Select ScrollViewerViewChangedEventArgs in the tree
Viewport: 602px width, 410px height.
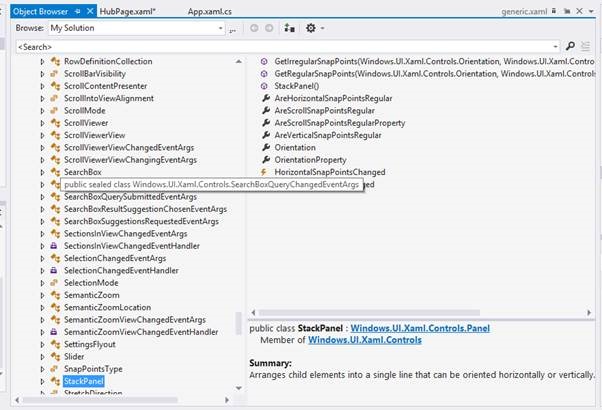coord(129,147)
